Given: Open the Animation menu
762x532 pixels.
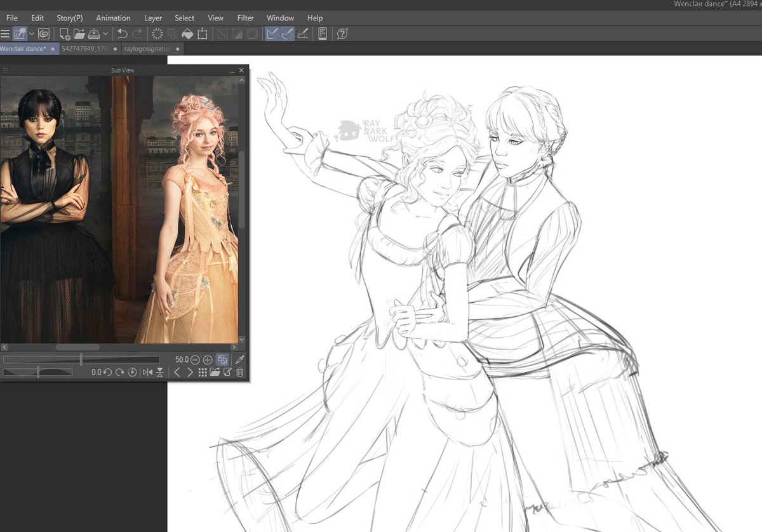Looking at the screenshot, I should point(113,18).
